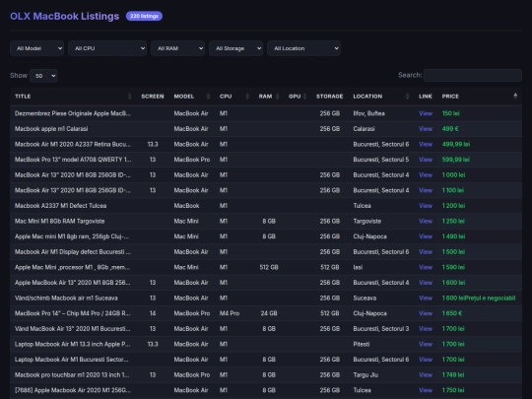This screenshot has height=399, width=532.
Task: Sort table by the Title column sort arrows
Action: (x=130, y=97)
